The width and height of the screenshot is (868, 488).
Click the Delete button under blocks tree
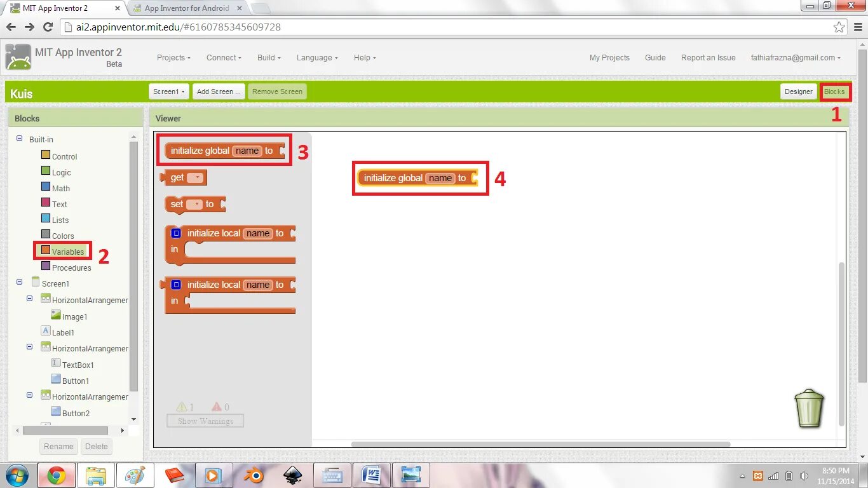click(97, 447)
